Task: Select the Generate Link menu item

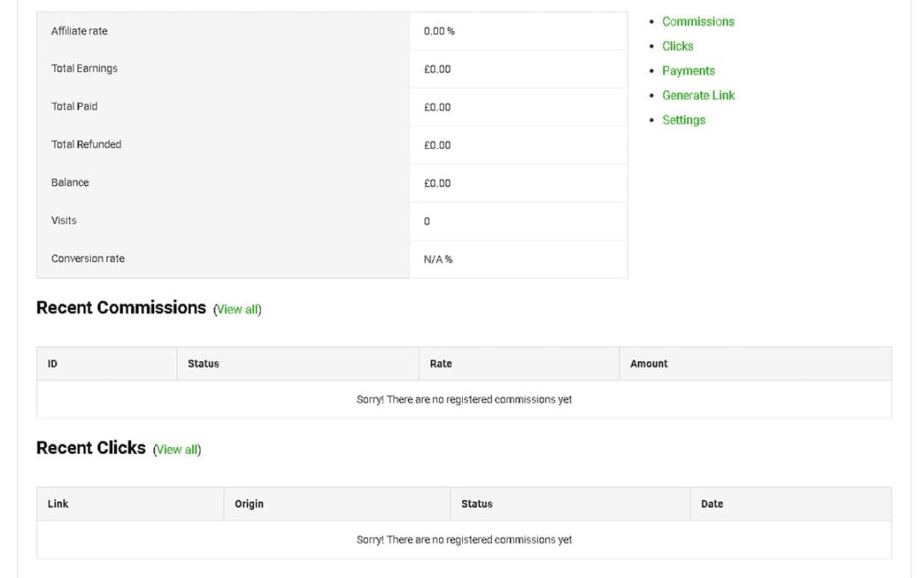Action: pyautogui.click(x=698, y=95)
